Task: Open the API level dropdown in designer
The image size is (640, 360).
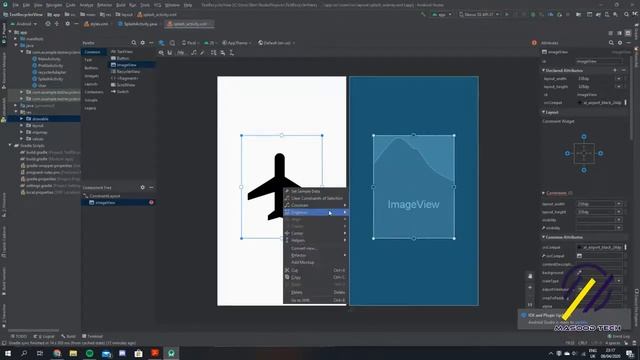Action: (x=211, y=43)
